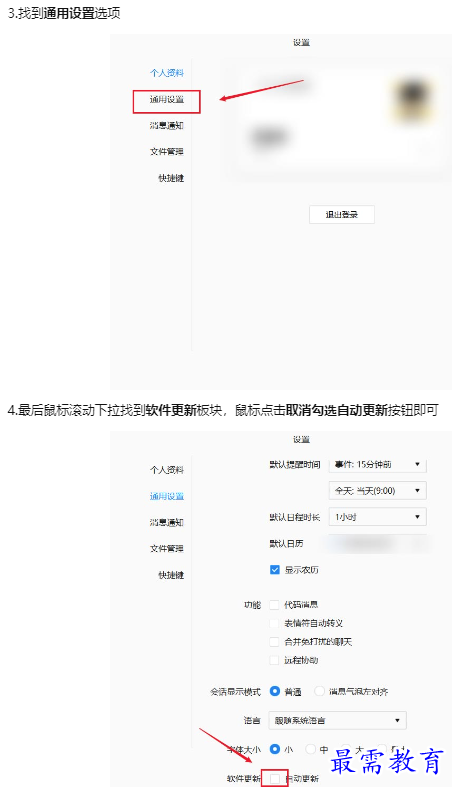Select the 普通 conversation display mode
Screen dimensions: 452x793
[x=275, y=691]
